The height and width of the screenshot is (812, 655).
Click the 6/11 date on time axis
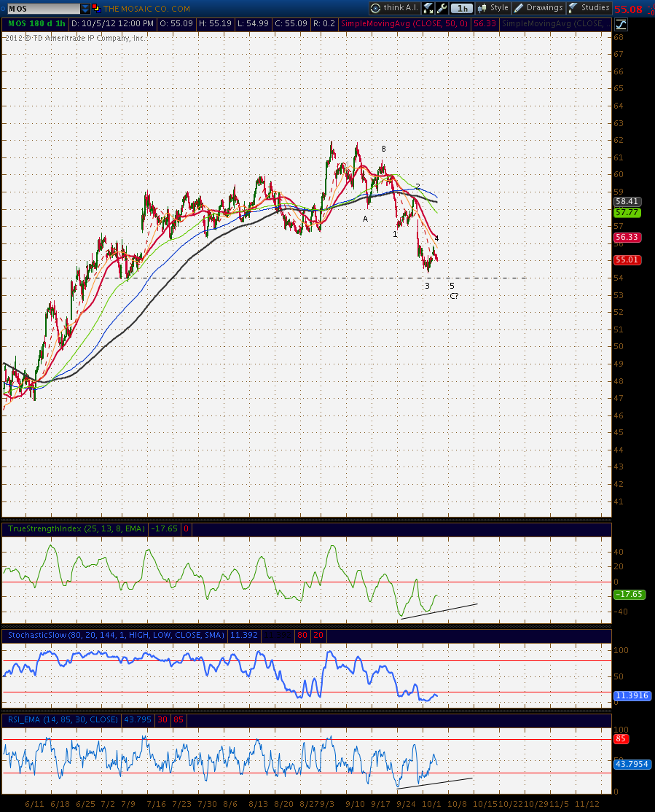tap(35, 804)
